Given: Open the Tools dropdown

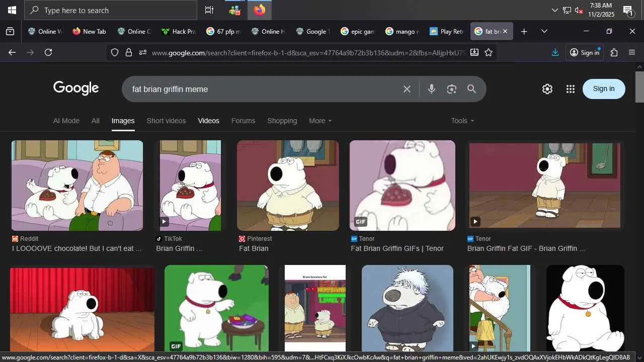Looking at the screenshot, I should click(462, 121).
